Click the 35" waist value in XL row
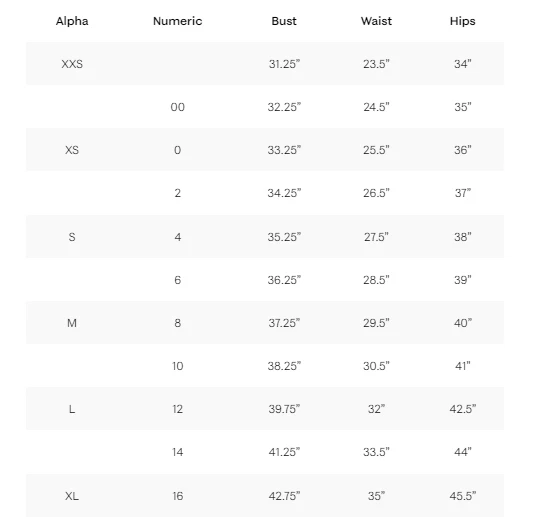 click(x=376, y=496)
